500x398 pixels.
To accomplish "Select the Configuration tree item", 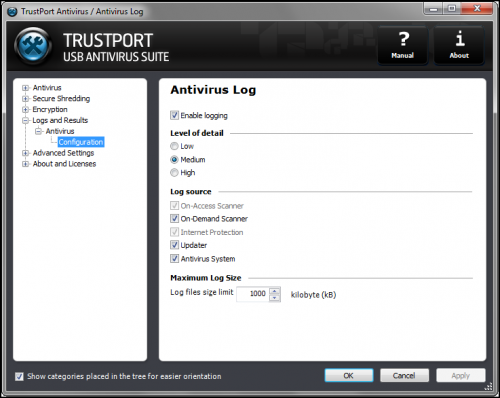I will click(x=81, y=142).
